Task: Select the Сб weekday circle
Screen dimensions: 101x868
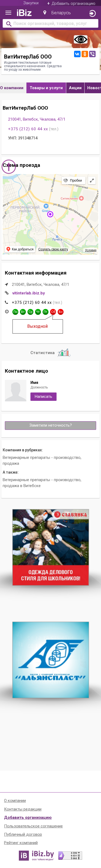Action: (53, 312)
